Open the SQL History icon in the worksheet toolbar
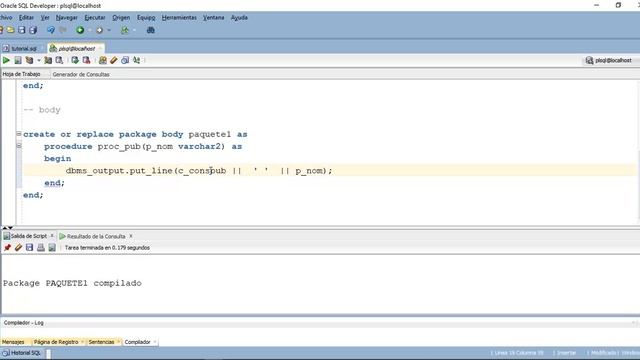 [x=125, y=60]
